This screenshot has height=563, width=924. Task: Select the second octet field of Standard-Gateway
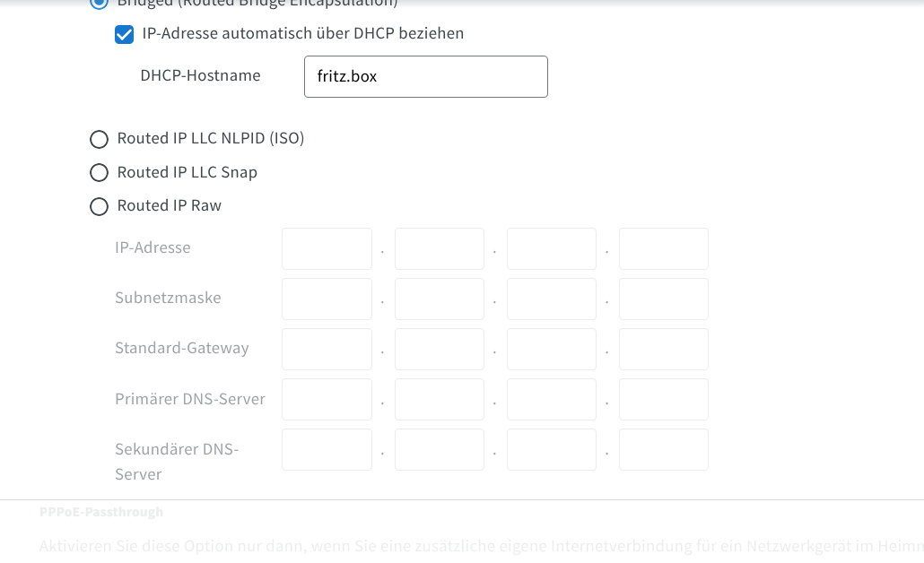point(440,349)
